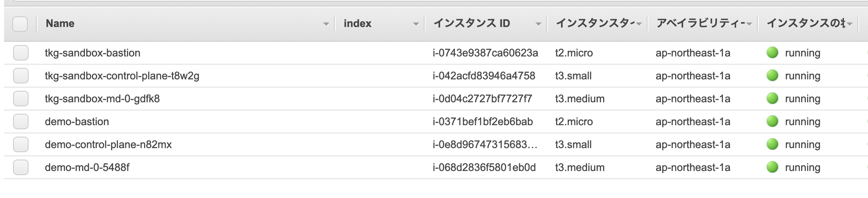Open the アベイラビリティーゾーン column dropdown arrow

coord(749,24)
